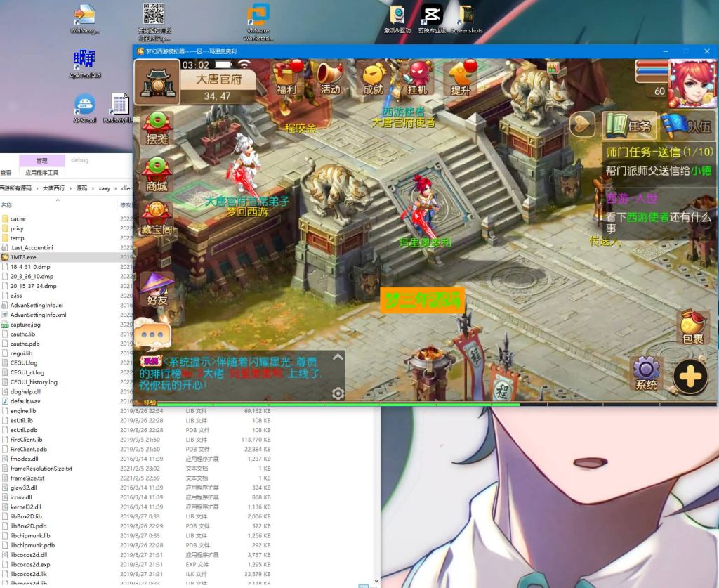Open the red-haired character avatar portrait
This screenshot has width=719, height=588.
[692, 84]
